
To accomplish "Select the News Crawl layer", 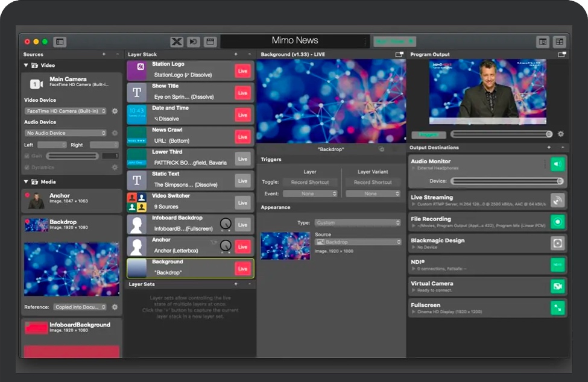I will coord(181,136).
